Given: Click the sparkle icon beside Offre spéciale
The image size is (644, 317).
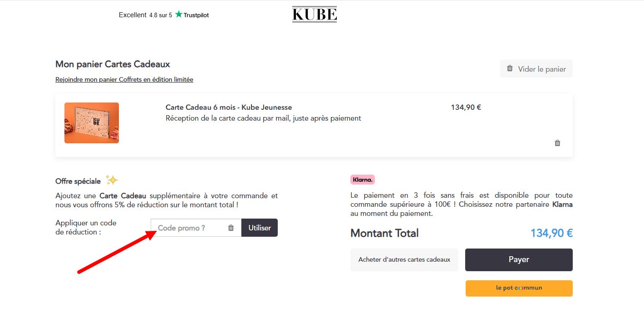Looking at the screenshot, I should click(112, 180).
